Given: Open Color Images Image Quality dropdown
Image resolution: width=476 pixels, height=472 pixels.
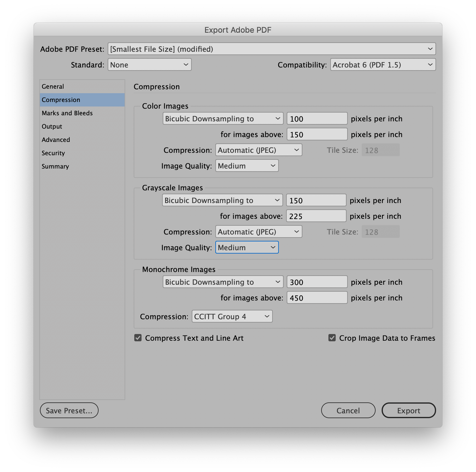Looking at the screenshot, I should coord(247,166).
